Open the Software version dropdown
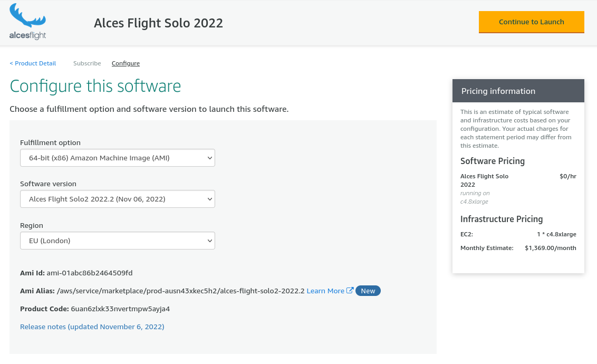 (x=117, y=199)
